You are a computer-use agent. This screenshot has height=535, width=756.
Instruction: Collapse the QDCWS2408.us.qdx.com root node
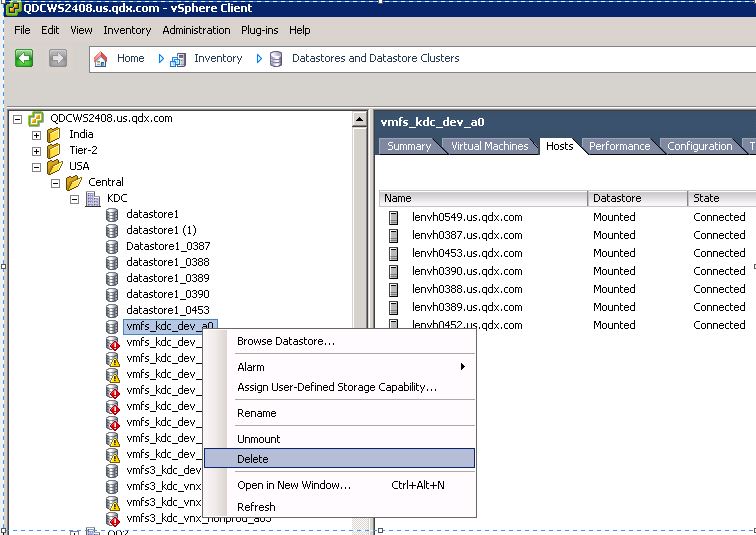coord(17,119)
